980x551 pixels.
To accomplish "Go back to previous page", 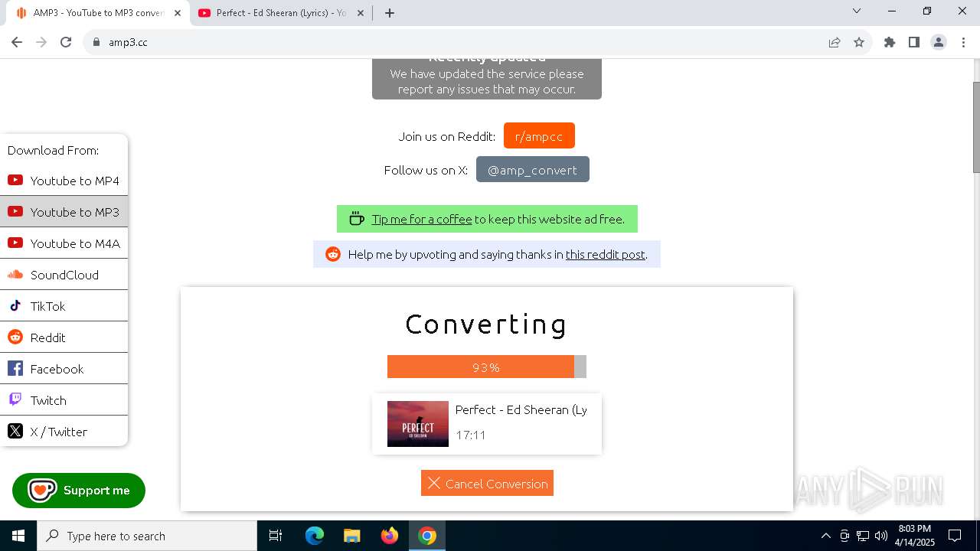I will point(17,42).
